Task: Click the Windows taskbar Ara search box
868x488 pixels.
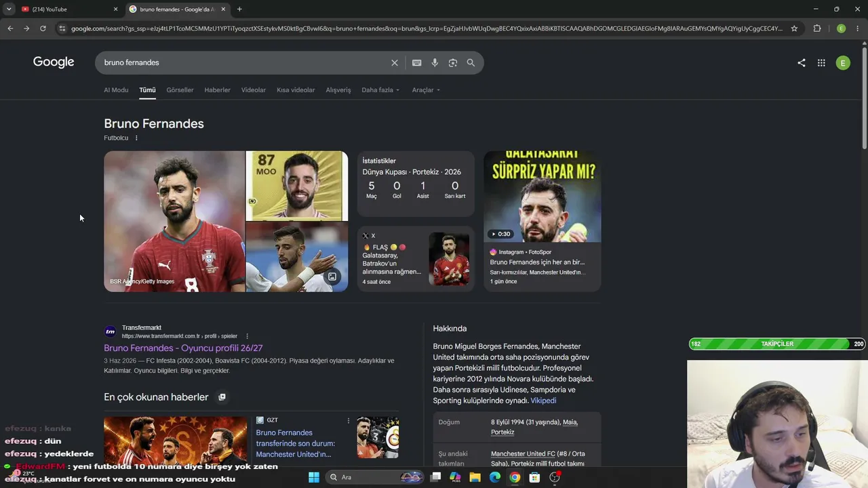Action: pyautogui.click(x=374, y=477)
